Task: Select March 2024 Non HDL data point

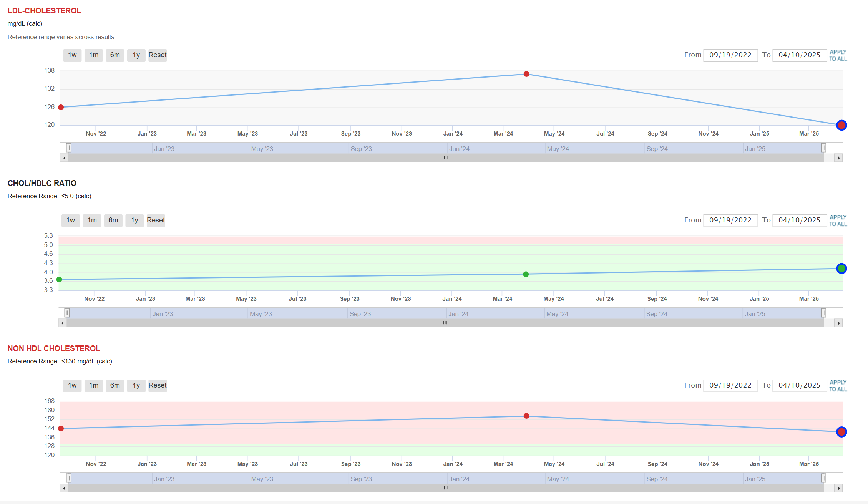Action: 526,416
